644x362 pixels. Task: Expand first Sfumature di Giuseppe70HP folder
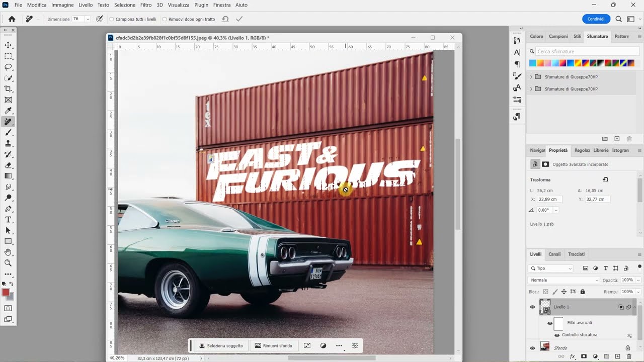tap(531, 77)
